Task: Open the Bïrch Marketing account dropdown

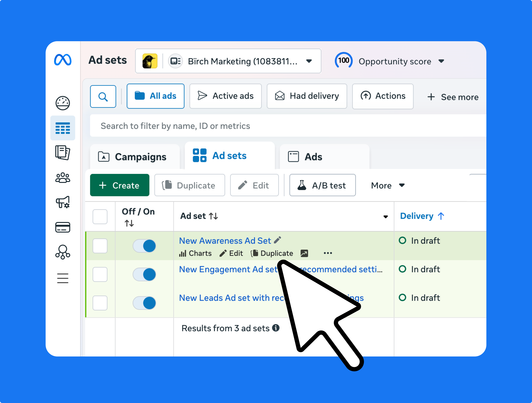Action: point(309,61)
